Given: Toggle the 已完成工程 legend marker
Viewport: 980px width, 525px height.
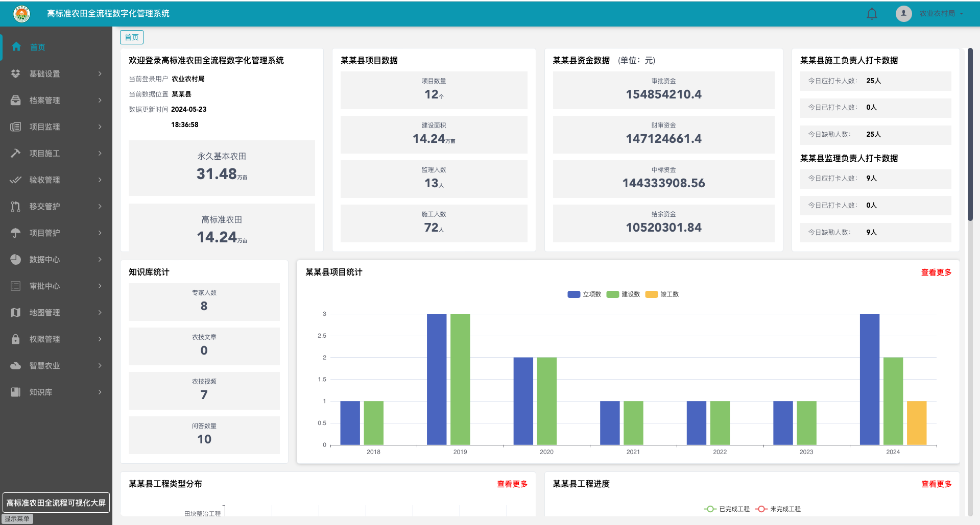Looking at the screenshot, I should (710, 509).
